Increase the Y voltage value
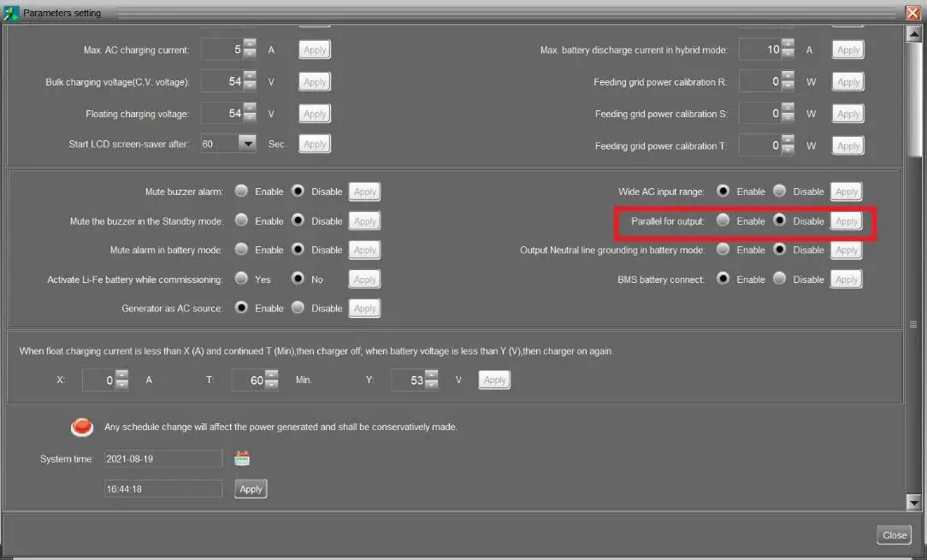 [432, 374]
